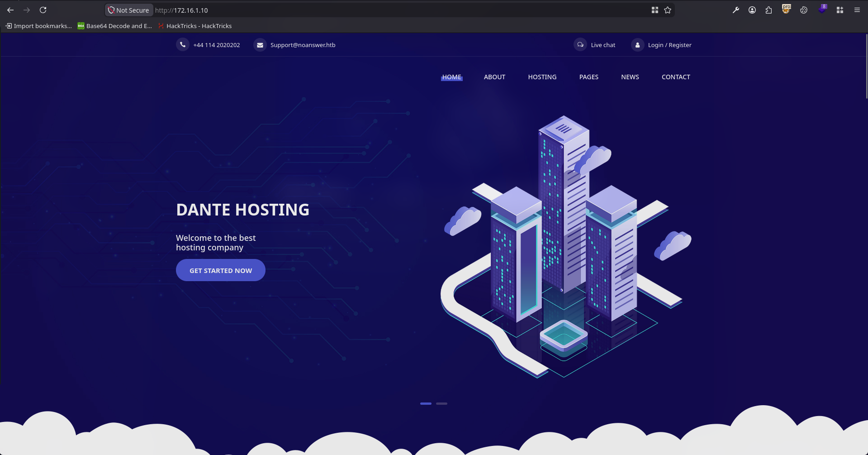868x455 pixels.
Task: Open the developer tools wrench icon
Action: (736, 10)
